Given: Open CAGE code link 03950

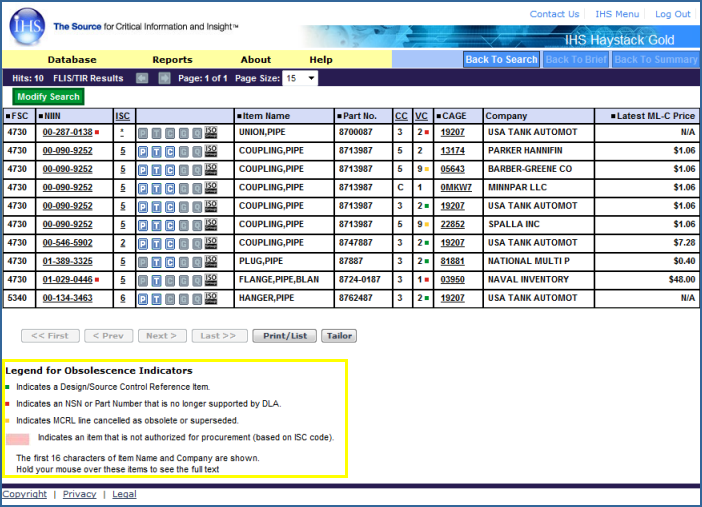Looking at the screenshot, I should point(453,279).
